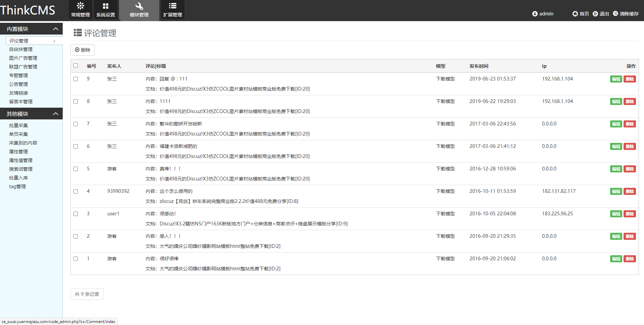Click the 删除 button above the table
This screenshot has height=325, width=644.
click(x=83, y=50)
